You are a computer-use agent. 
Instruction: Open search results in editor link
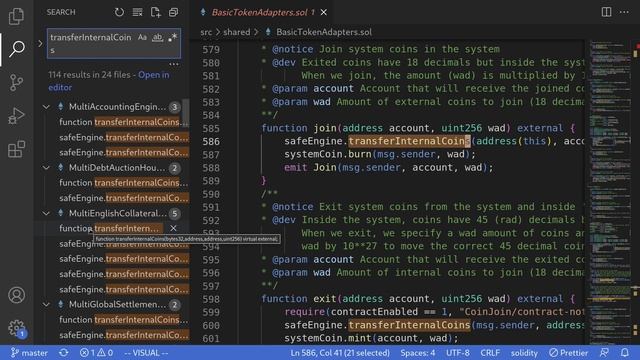(x=109, y=81)
